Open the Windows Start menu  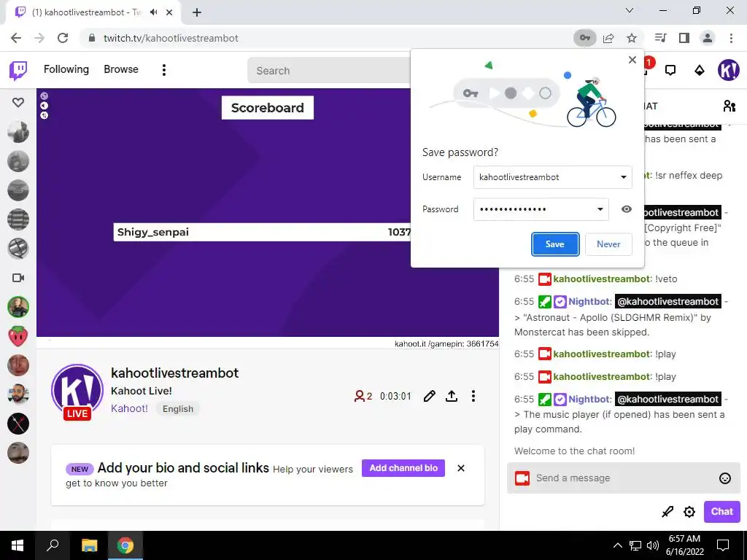pyautogui.click(x=18, y=545)
